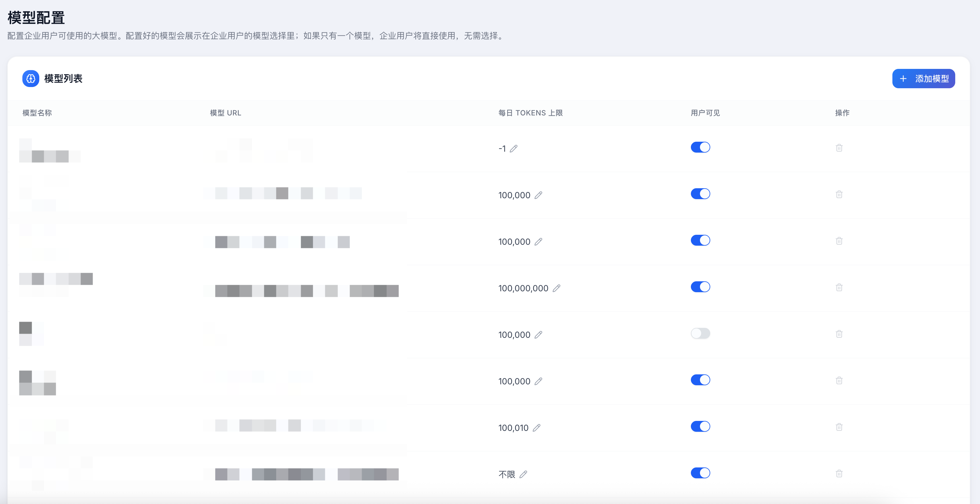The image size is (980, 504).
Task: Click the 模型名称 column header
Action: point(37,113)
